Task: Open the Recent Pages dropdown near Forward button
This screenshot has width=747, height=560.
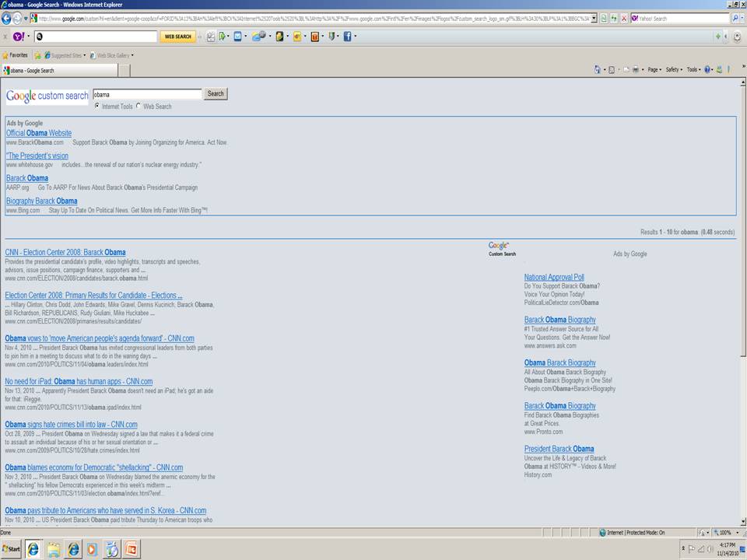Action: coord(25,19)
